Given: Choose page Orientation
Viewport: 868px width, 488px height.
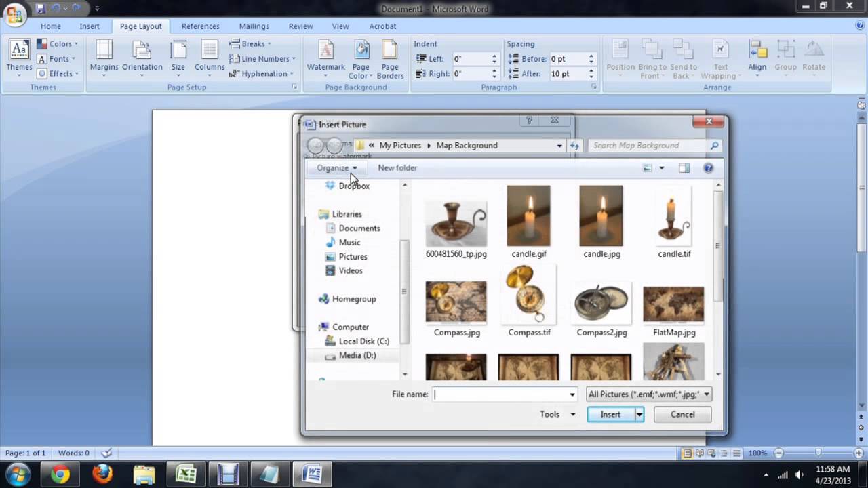Looking at the screenshot, I should click(142, 56).
